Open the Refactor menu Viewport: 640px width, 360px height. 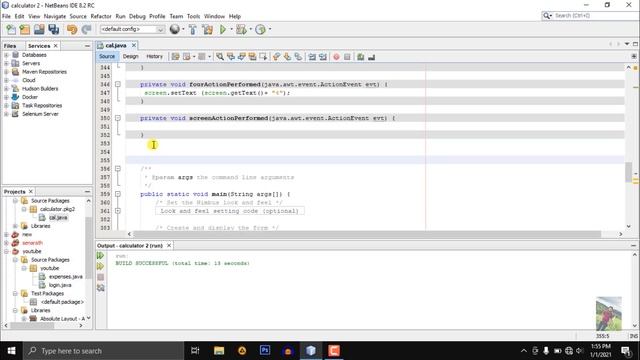point(101,16)
